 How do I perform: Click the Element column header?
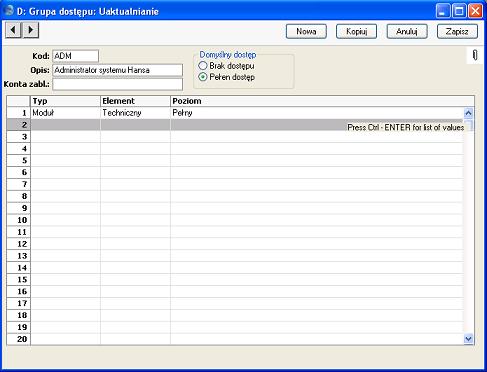(135, 101)
